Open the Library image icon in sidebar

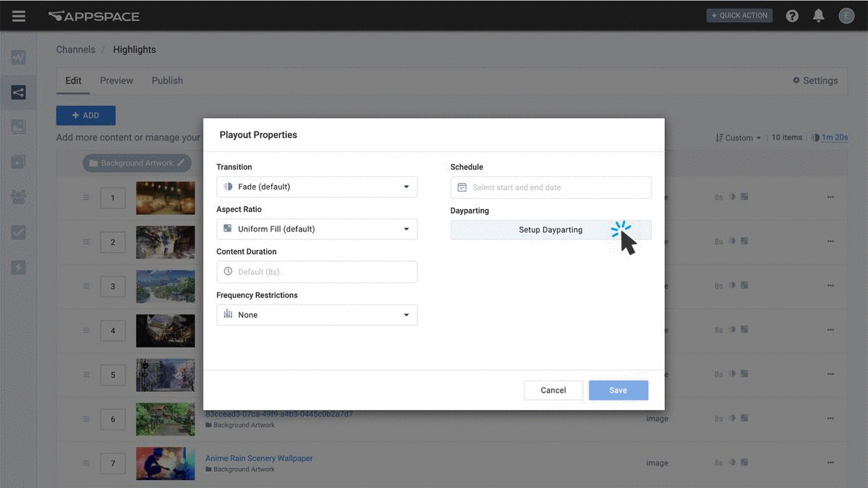[18, 127]
